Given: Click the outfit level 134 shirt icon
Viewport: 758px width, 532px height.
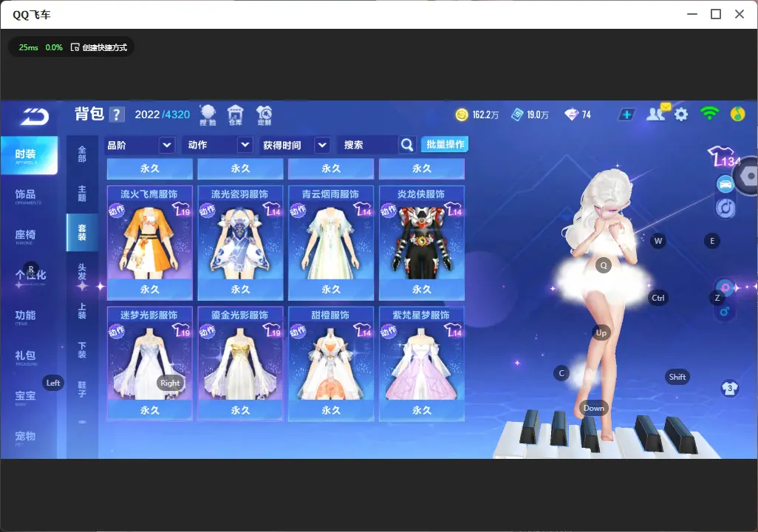Looking at the screenshot, I should click(x=724, y=157).
